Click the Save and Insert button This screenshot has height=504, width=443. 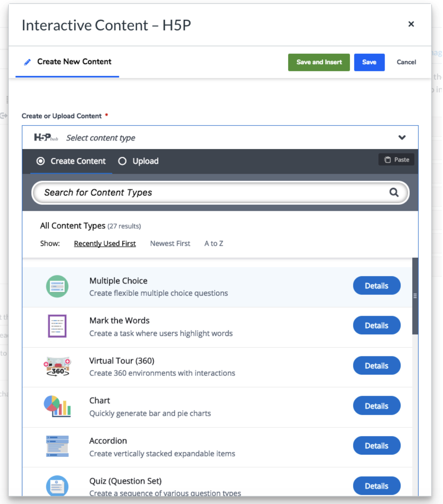coord(319,62)
